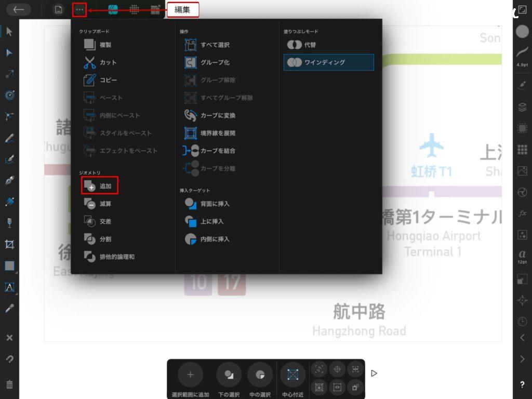Expand the bottom toolbar play arrow
This screenshot has width=532, height=399.
point(374,373)
